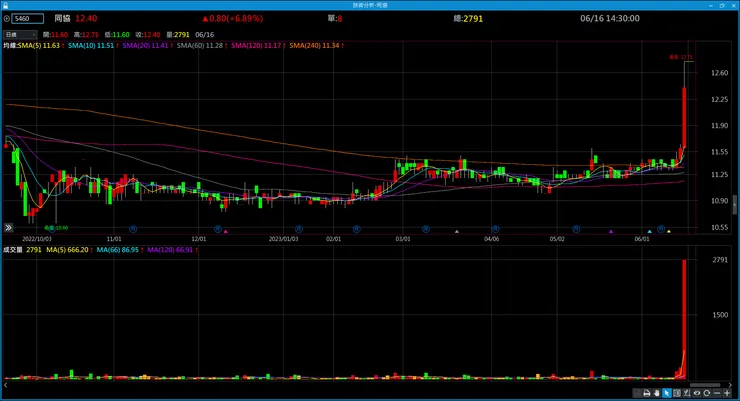Viewport: 740px width, 401px height.
Task: Click the stock code field 5460
Action: point(28,18)
